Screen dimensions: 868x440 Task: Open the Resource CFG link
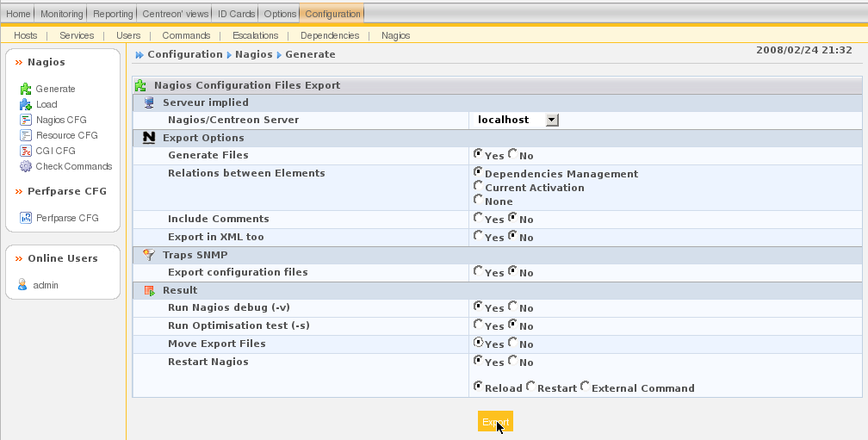[67, 135]
